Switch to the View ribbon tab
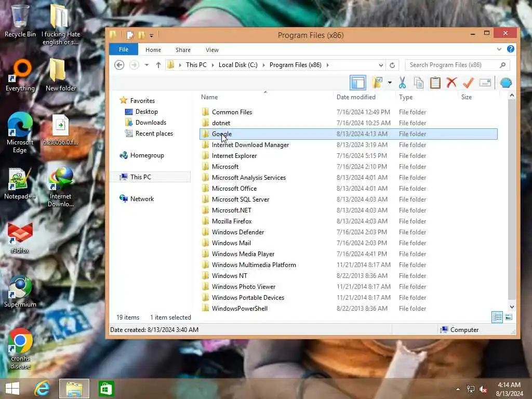Screen dimensions: 532x399 coord(212,49)
